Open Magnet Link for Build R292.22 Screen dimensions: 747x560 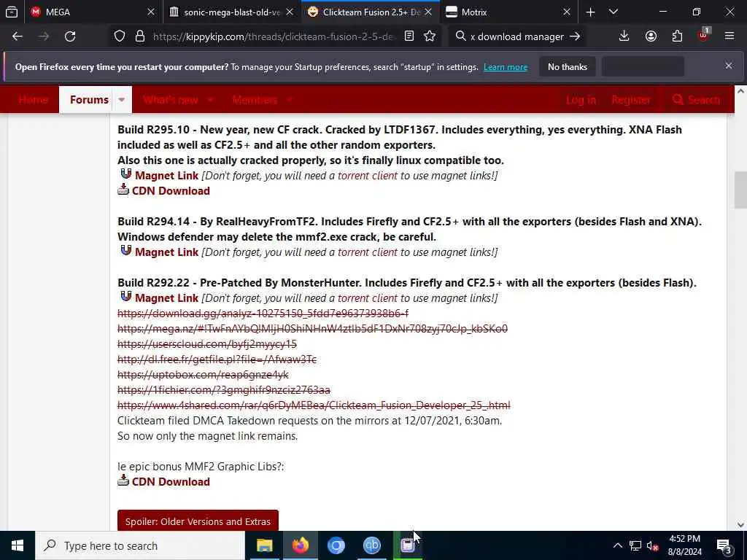tap(166, 298)
